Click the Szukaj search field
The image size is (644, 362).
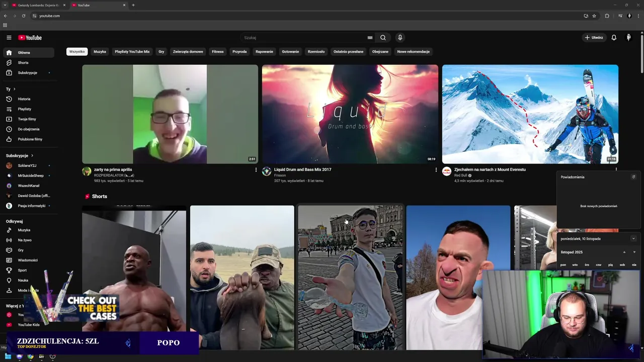[305, 38]
